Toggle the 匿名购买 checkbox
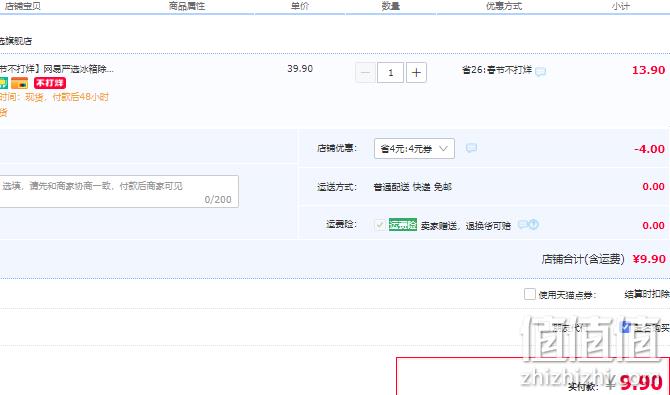Image resolution: width=670 pixels, height=395 pixels. (626, 327)
